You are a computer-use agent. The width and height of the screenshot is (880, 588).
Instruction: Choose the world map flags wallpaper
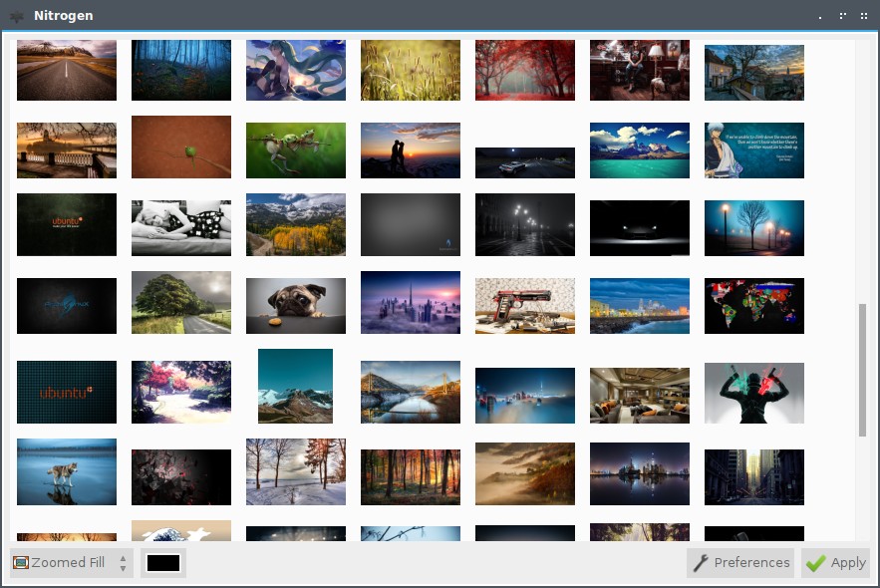coord(754,306)
